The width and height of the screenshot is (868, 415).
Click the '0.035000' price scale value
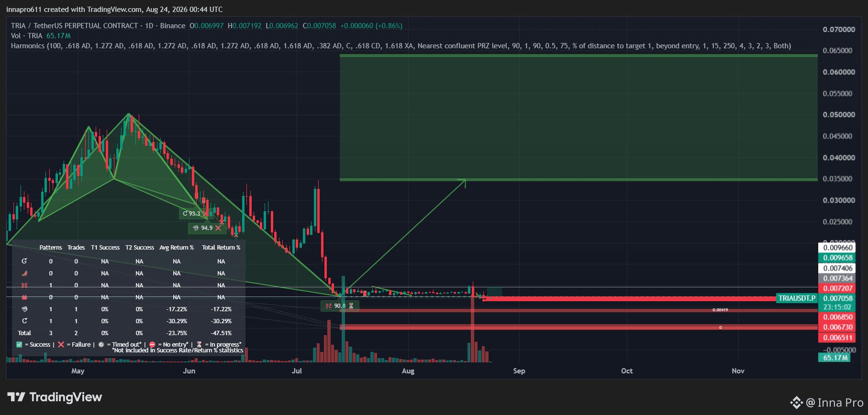coord(837,179)
